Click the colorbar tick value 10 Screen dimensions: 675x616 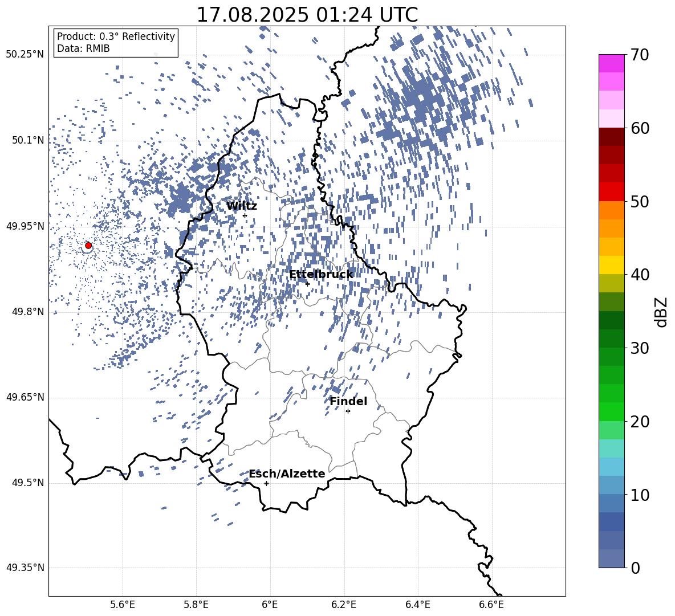tap(640, 495)
